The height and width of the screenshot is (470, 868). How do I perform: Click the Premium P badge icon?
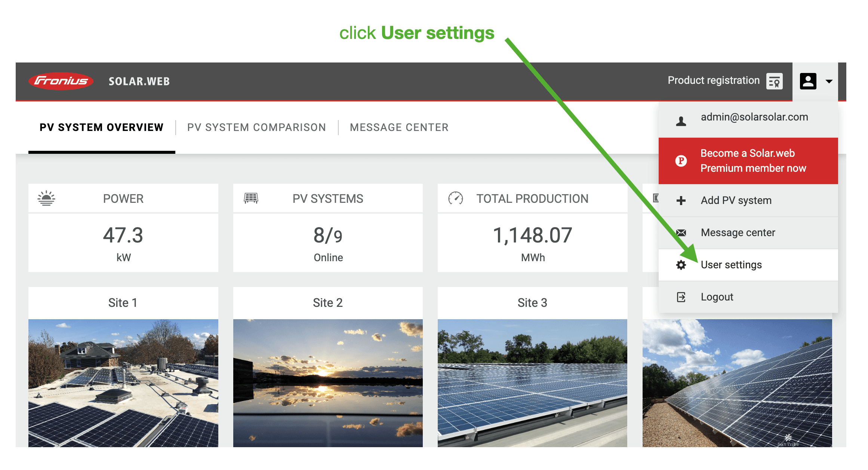pyautogui.click(x=681, y=161)
